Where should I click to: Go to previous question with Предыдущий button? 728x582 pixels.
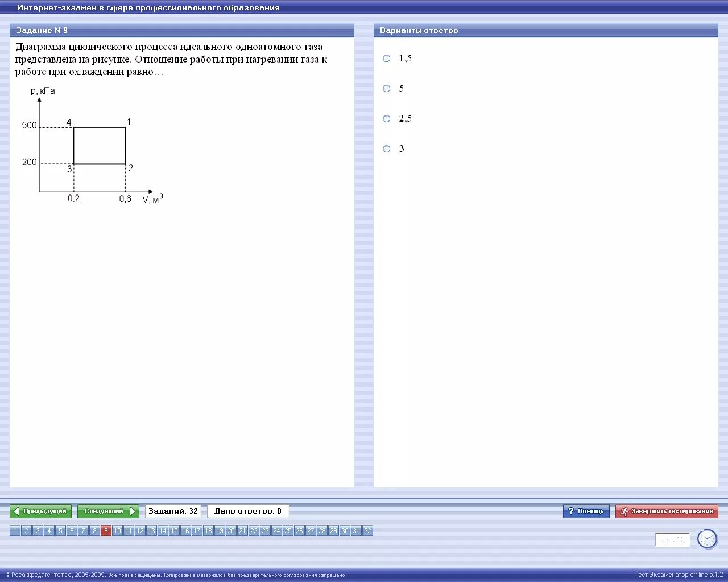click(x=40, y=511)
